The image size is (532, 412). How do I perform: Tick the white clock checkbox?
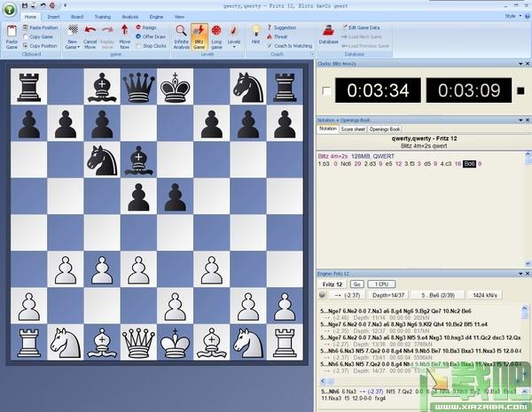click(x=326, y=91)
